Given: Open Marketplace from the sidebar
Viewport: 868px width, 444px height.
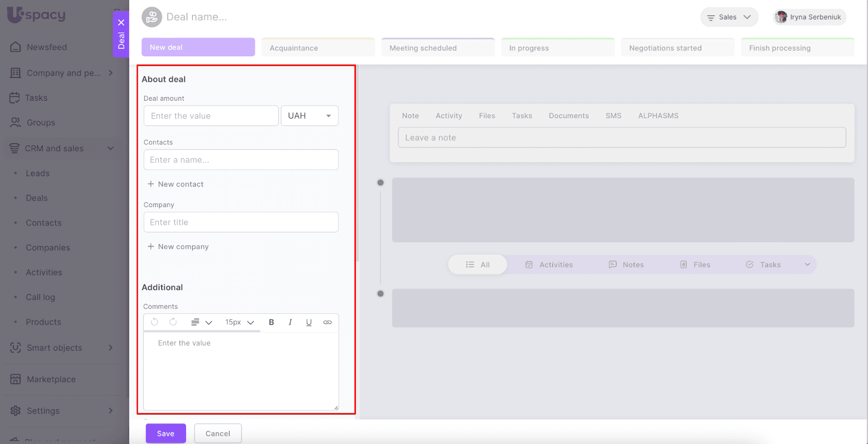Looking at the screenshot, I should [51, 379].
